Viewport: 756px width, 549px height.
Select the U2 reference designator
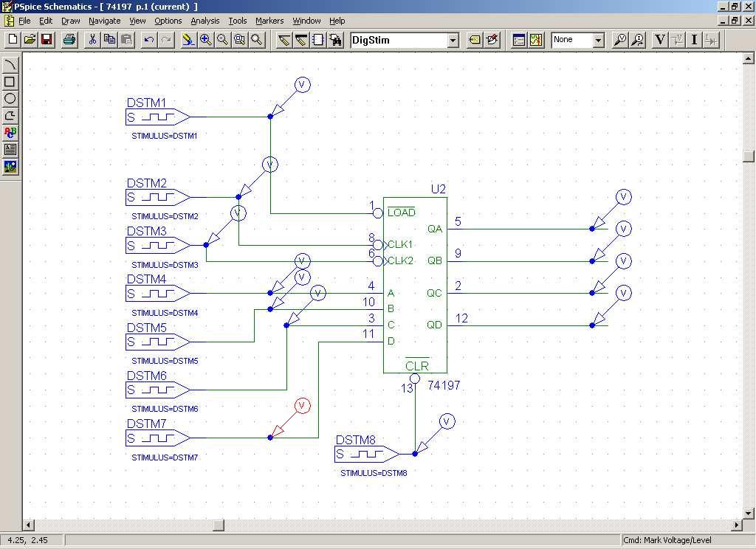(439, 189)
